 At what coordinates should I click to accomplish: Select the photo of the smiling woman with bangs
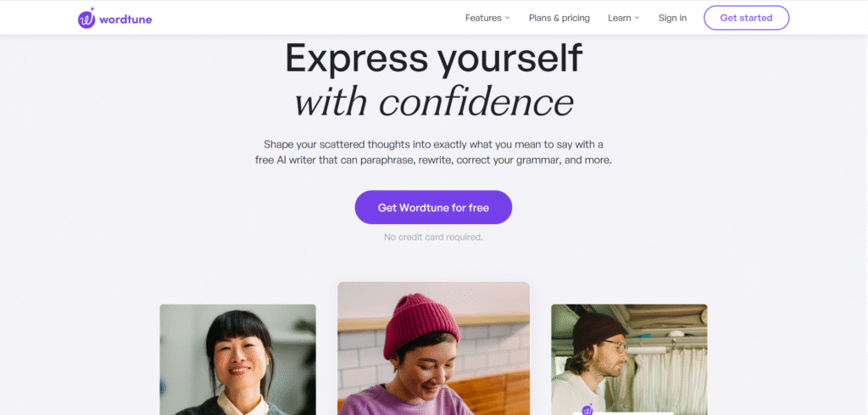[x=238, y=359]
